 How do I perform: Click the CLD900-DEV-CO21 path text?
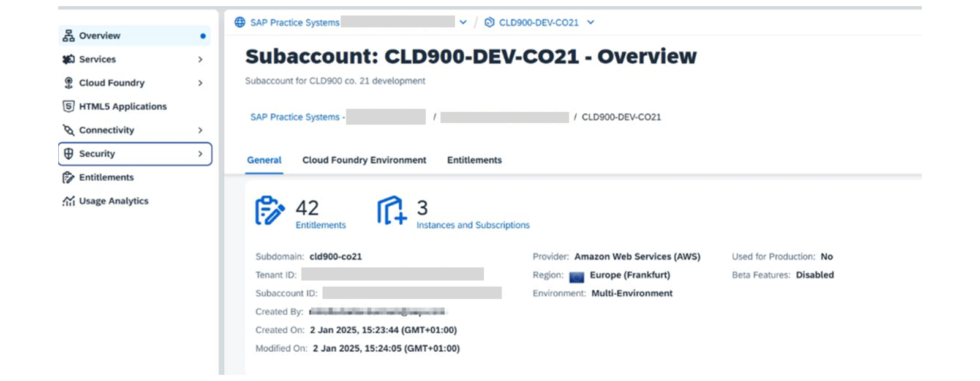[621, 117]
